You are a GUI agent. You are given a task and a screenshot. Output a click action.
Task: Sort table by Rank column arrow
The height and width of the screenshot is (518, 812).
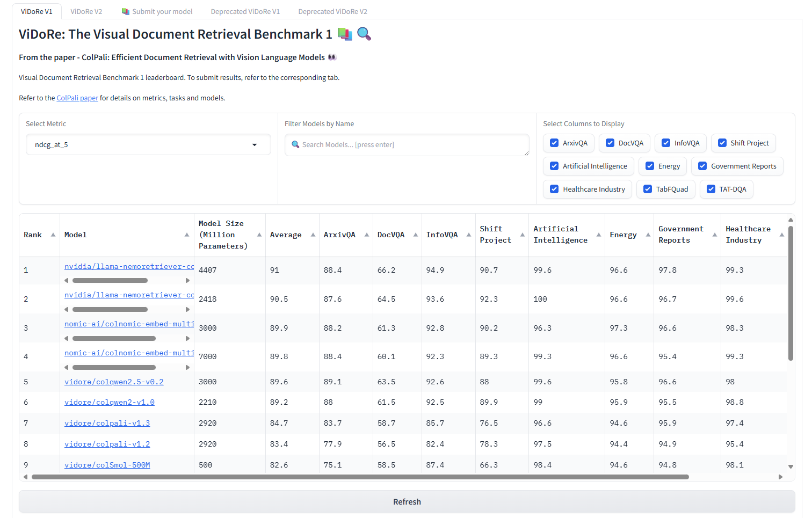[53, 235]
